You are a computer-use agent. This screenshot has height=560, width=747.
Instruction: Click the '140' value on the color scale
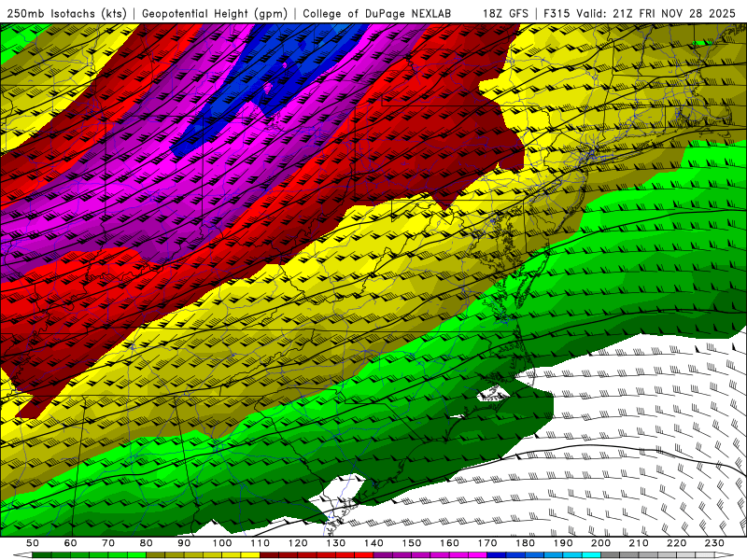[373, 543]
